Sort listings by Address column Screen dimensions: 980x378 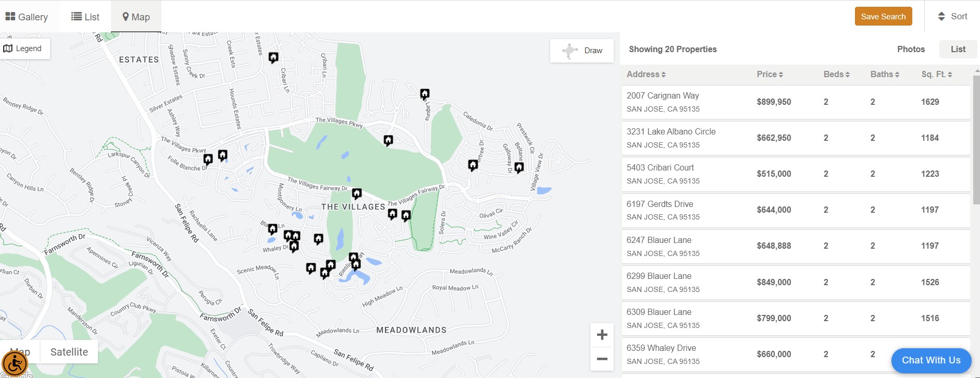646,74
